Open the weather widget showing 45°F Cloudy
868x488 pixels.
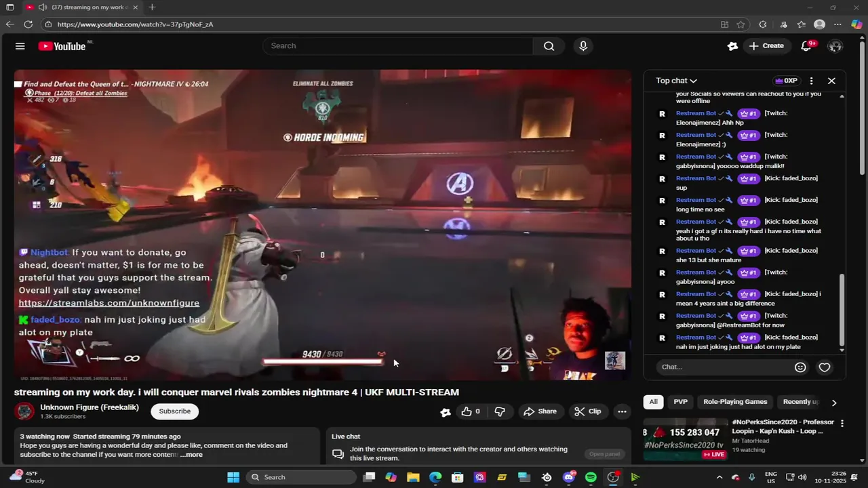pyautogui.click(x=27, y=477)
